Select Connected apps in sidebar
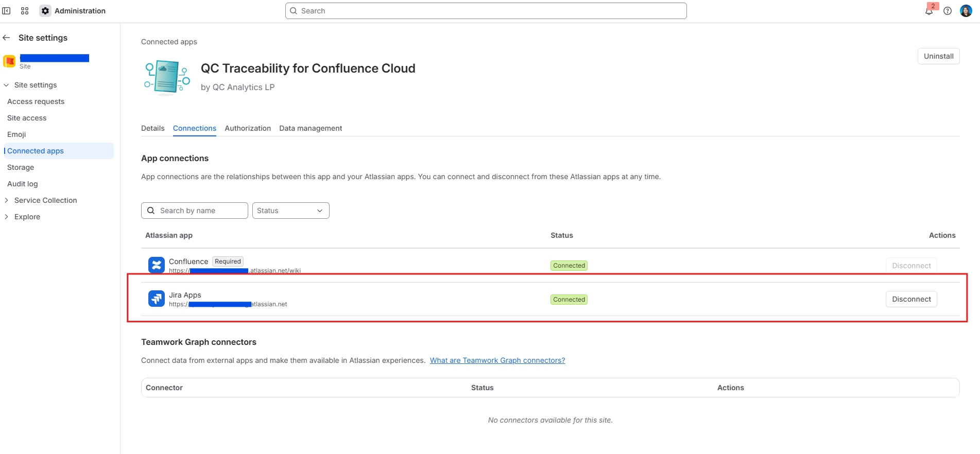The width and height of the screenshot is (980, 454). (x=58, y=151)
